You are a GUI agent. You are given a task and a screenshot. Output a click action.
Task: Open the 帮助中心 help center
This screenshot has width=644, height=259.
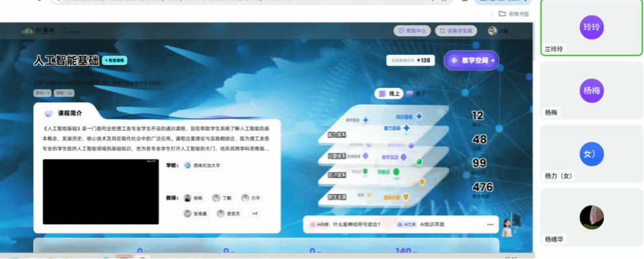[412, 30]
